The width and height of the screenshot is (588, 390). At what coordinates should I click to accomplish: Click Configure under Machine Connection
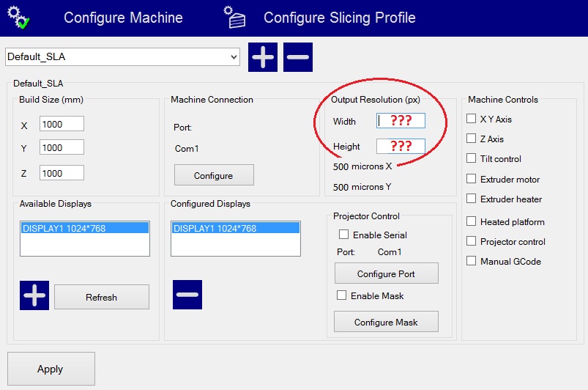click(213, 175)
